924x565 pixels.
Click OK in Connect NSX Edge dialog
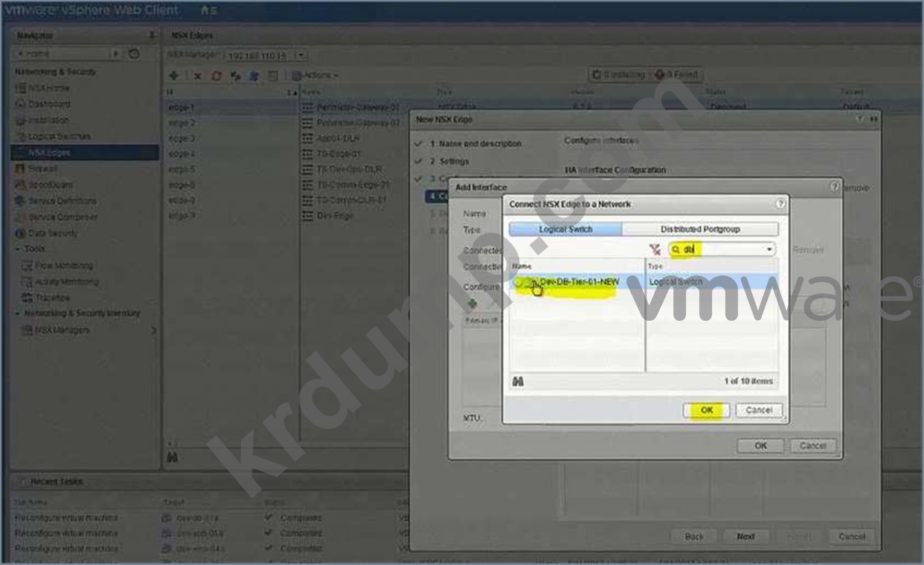pos(705,410)
